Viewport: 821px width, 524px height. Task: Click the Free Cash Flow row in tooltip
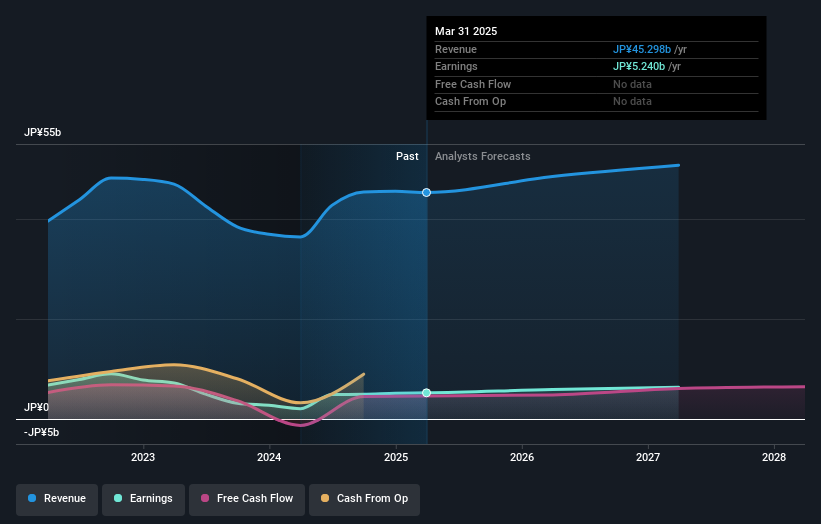(x=596, y=84)
